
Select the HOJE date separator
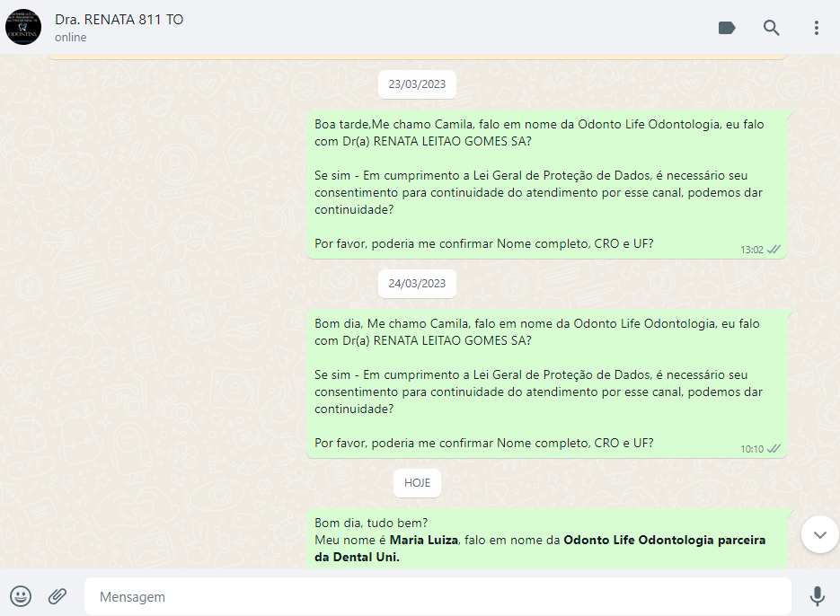(417, 482)
